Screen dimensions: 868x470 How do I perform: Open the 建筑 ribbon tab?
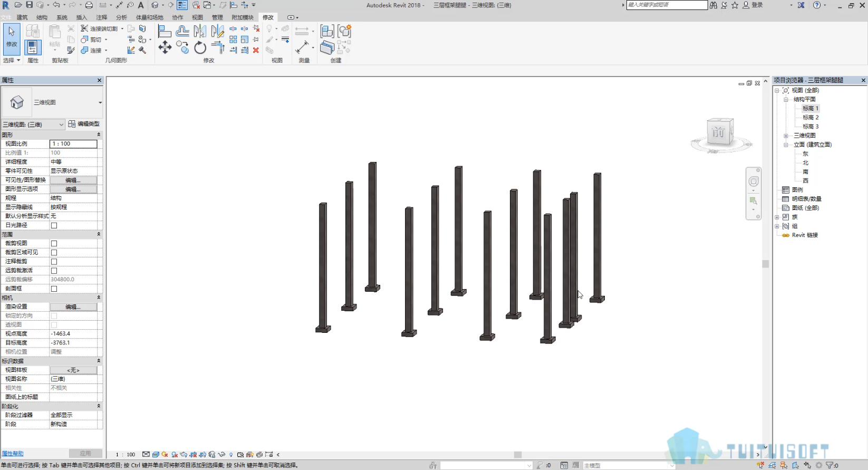pyautogui.click(x=22, y=17)
